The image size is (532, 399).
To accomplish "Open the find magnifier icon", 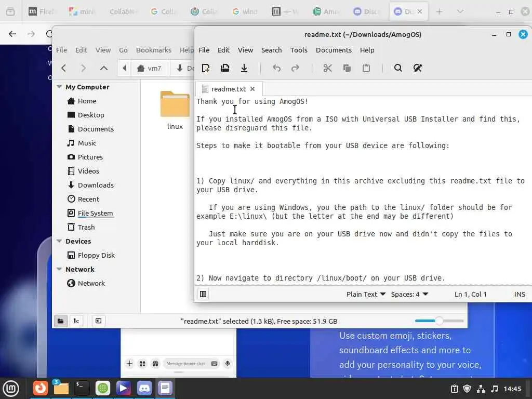I will (398, 68).
